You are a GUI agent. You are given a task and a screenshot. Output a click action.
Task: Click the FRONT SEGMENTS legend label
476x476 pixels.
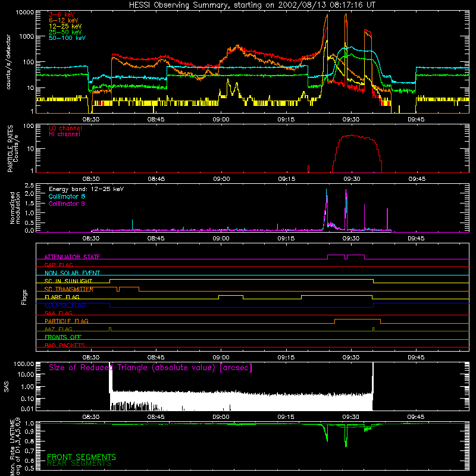(x=82, y=457)
